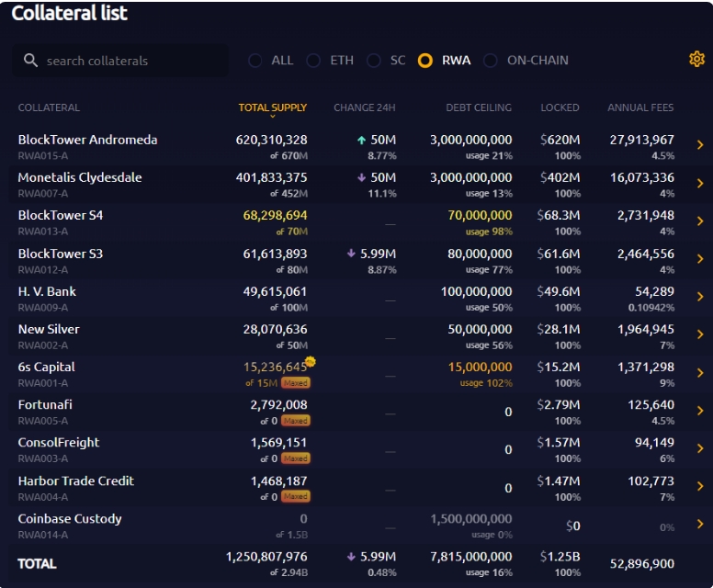The image size is (713, 588).
Task: Expand BlockTower S4 row chevron
Action: tap(700, 221)
